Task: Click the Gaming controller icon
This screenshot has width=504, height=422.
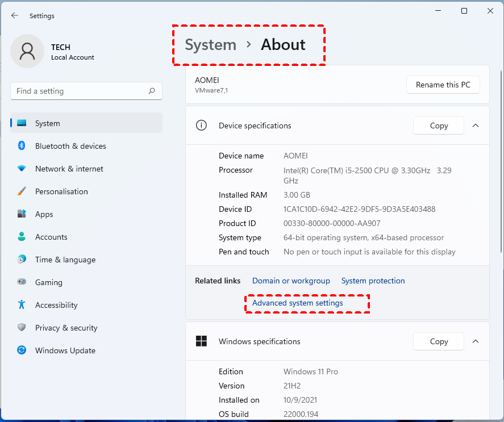Action: [22, 282]
